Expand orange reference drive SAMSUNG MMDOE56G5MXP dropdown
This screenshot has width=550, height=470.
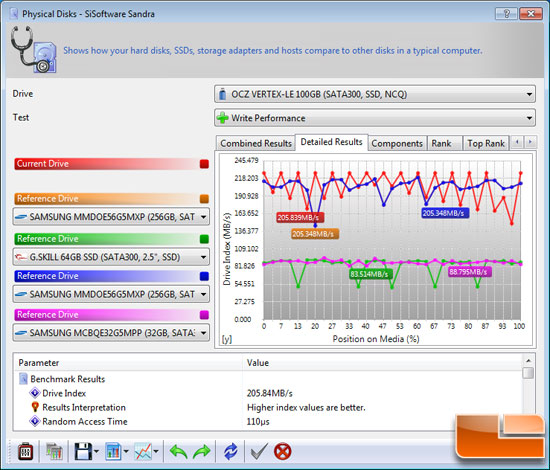[111, 217]
